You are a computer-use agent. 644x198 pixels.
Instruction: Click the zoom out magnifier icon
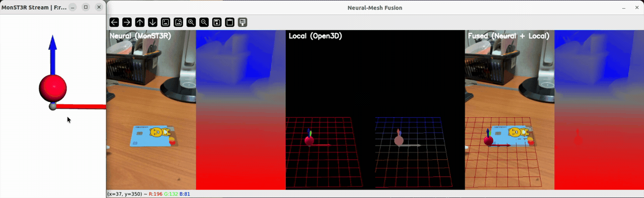pos(204,22)
